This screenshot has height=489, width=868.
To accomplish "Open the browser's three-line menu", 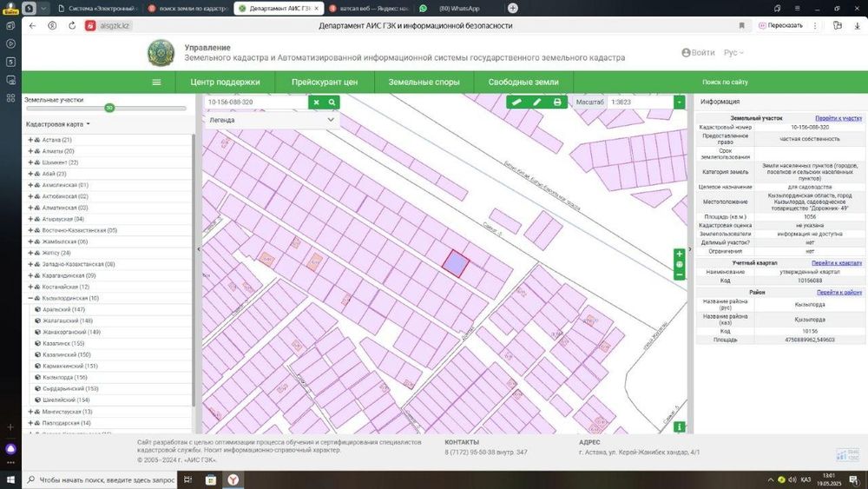I will point(797,9).
